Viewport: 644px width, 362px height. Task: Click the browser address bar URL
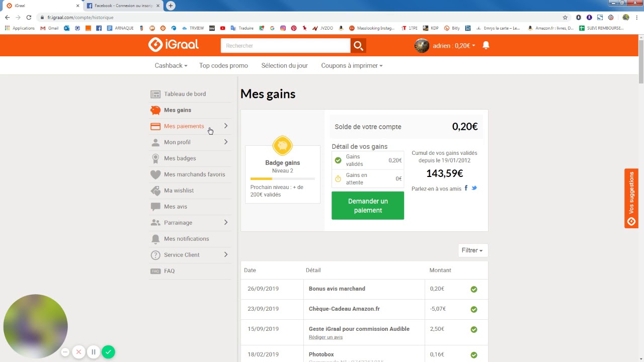[x=80, y=17]
